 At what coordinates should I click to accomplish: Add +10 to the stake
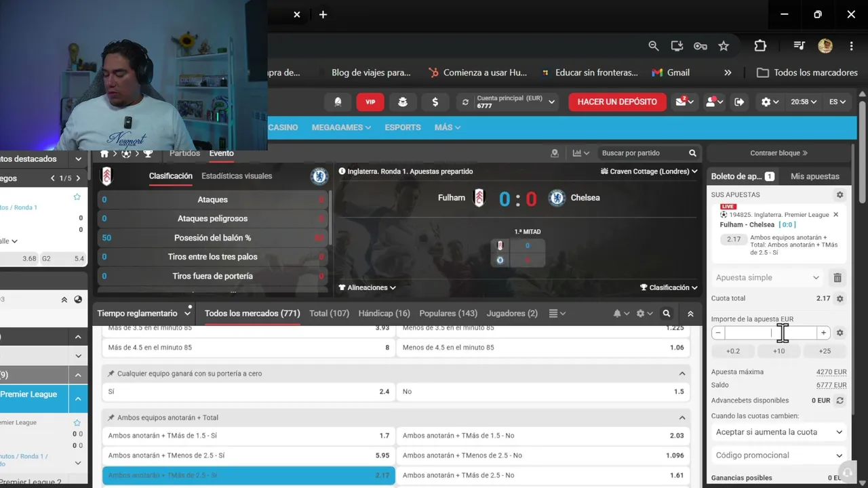point(778,351)
